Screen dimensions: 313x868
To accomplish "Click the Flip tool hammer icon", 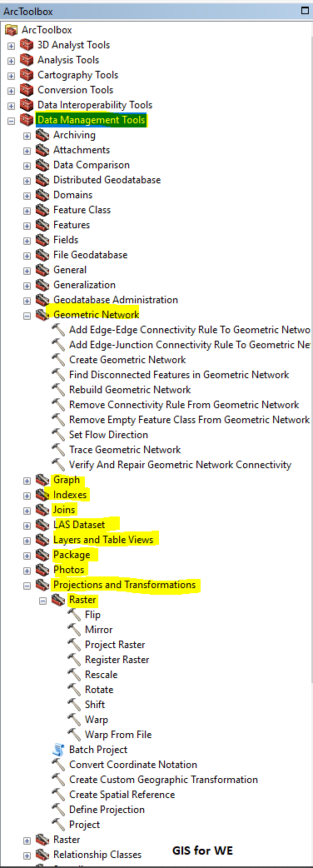I will (75, 615).
